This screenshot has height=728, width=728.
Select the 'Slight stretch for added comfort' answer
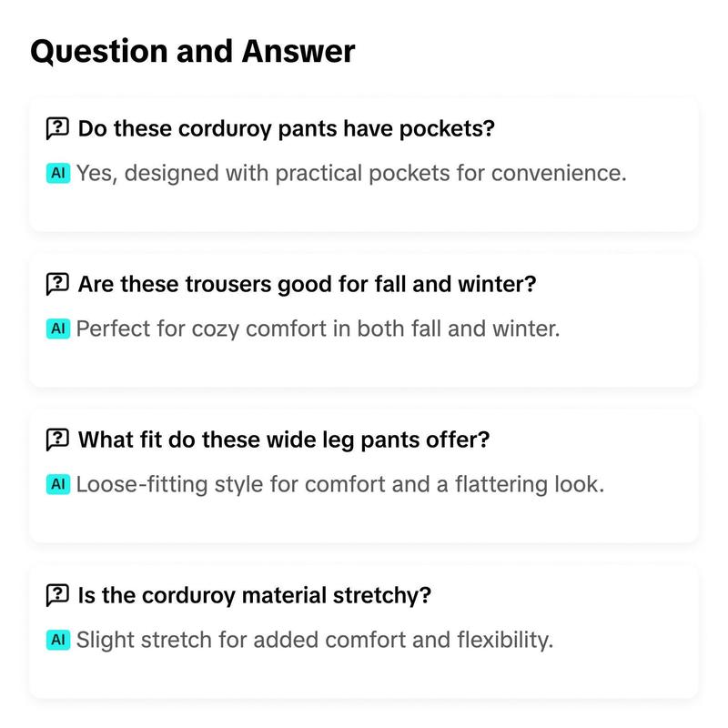tap(315, 640)
